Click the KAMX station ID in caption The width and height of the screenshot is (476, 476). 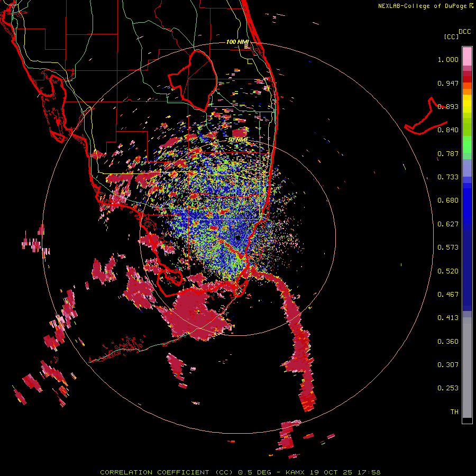(x=295, y=472)
